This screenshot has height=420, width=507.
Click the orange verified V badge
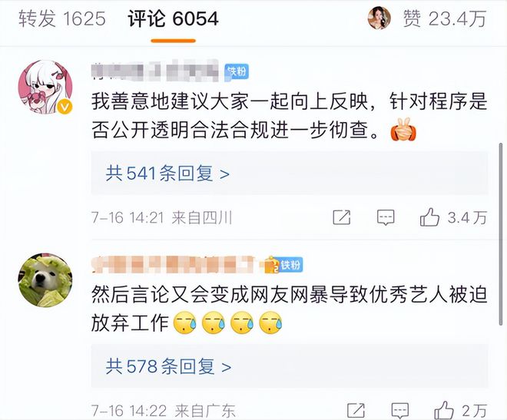65,107
